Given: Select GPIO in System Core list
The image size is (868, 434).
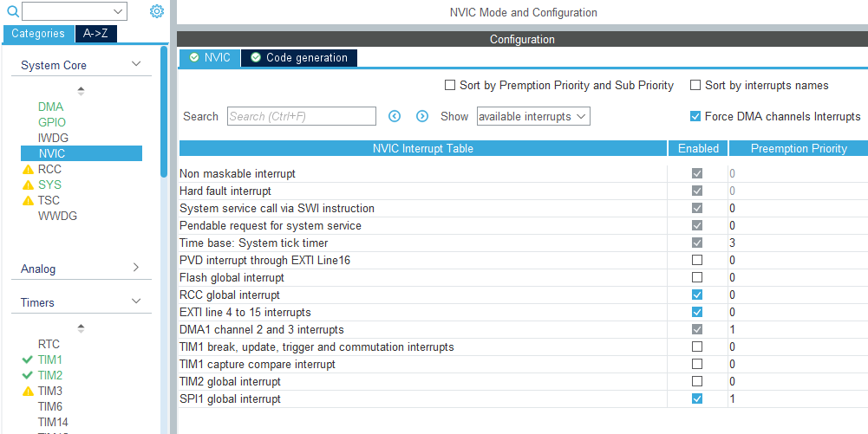Looking at the screenshot, I should coord(52,122).
